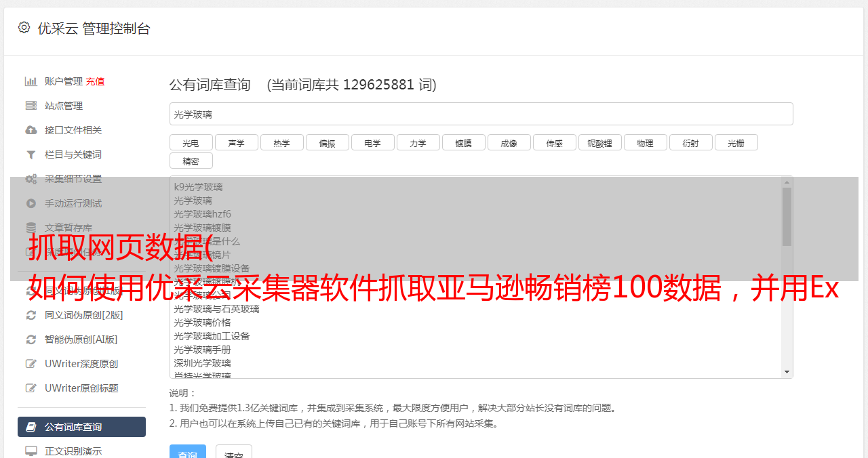868x458 pixels.
Task: Choose the 电学 tag button
Action: 372,143
